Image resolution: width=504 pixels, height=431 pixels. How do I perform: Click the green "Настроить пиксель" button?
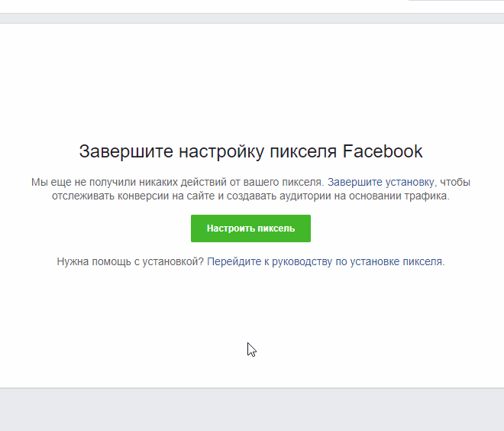pos(250,228)
